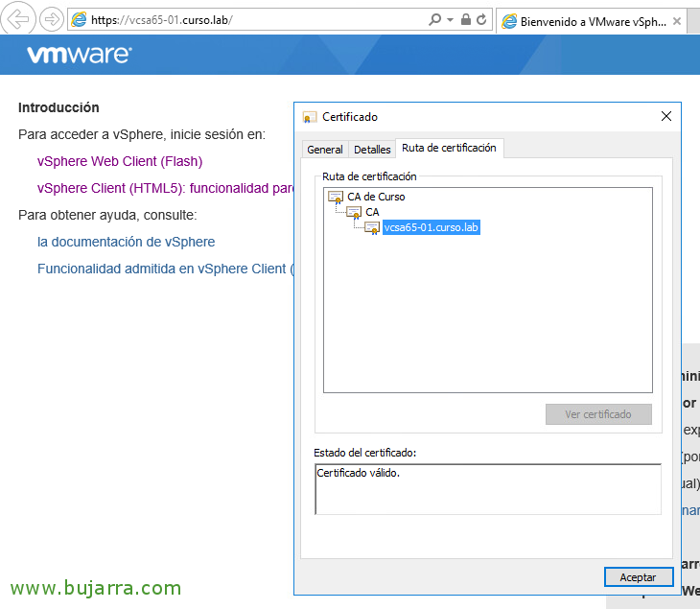Go back using browser back arrow
700x609 pixels.
(18, 19)
